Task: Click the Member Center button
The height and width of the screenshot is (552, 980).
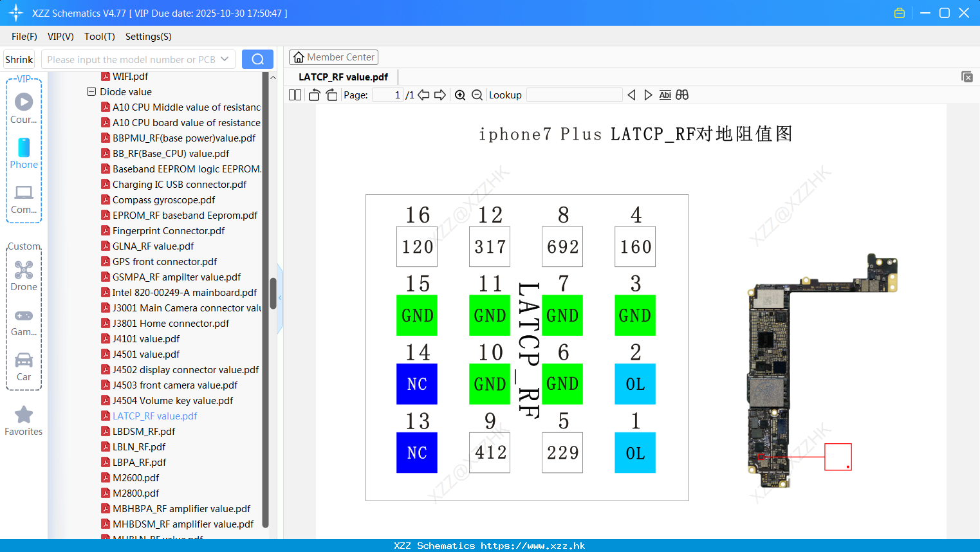Action: coord(333,57)
